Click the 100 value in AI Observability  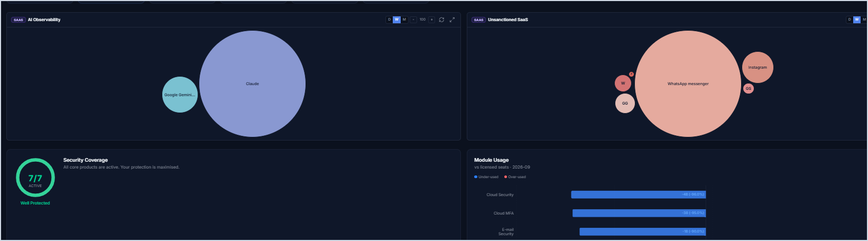coord(422,20)
